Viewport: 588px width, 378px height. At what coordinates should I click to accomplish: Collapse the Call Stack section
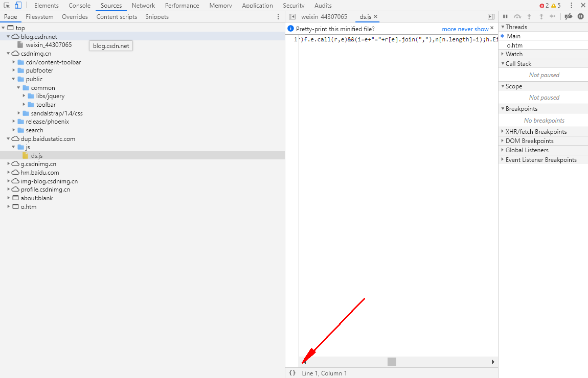point(503,64)
